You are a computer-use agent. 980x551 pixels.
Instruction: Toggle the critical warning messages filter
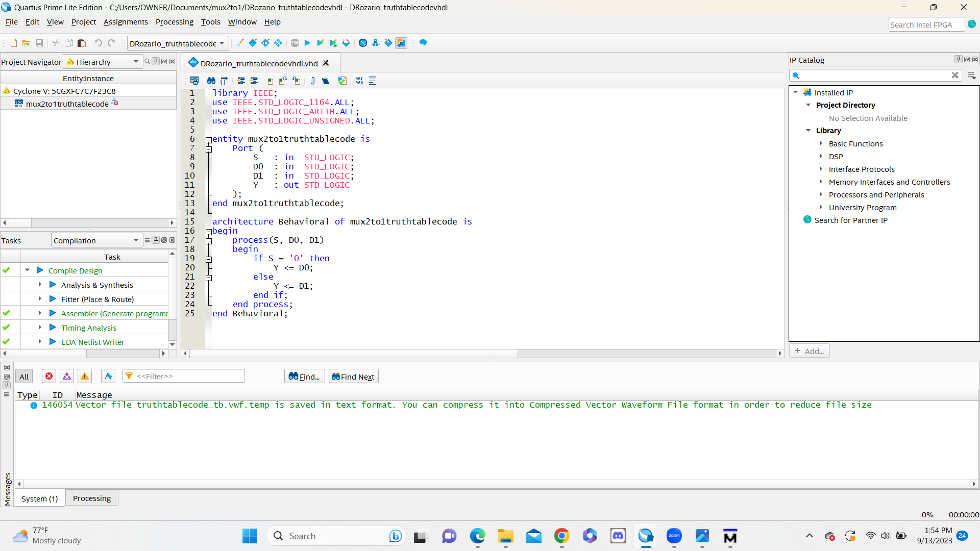point(67,377)
